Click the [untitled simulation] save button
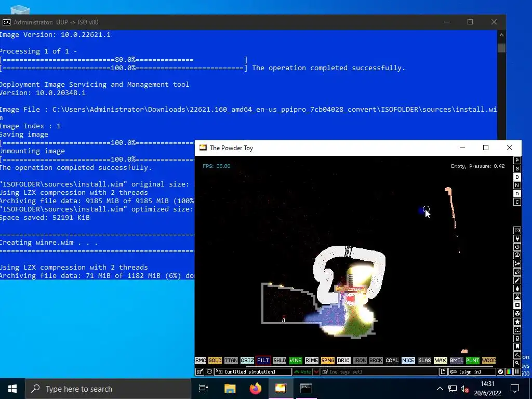 [253, 372]
